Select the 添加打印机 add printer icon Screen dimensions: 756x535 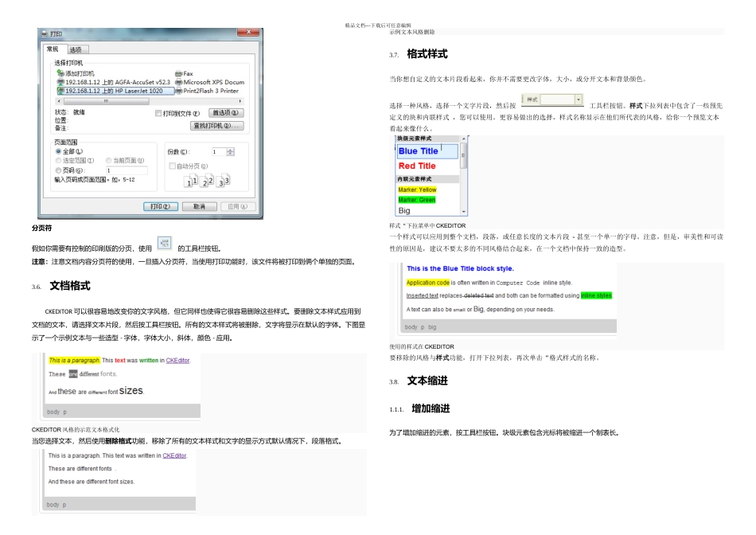click(x=60, y=73)
